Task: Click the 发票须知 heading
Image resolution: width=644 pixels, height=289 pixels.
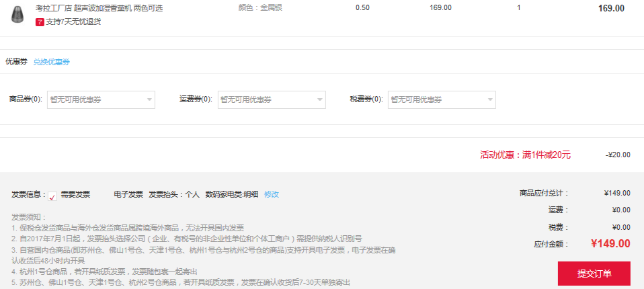Action: pyautogui.click(x=29, y=216)
